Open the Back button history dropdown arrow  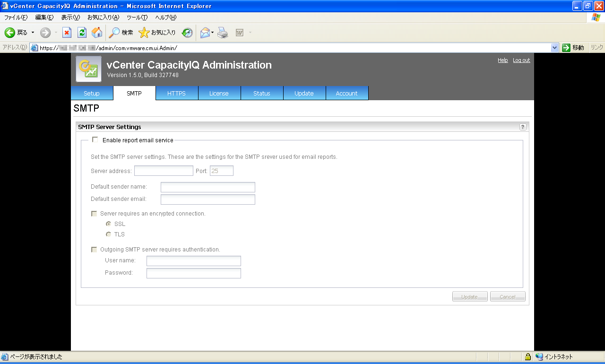(33, 33)
